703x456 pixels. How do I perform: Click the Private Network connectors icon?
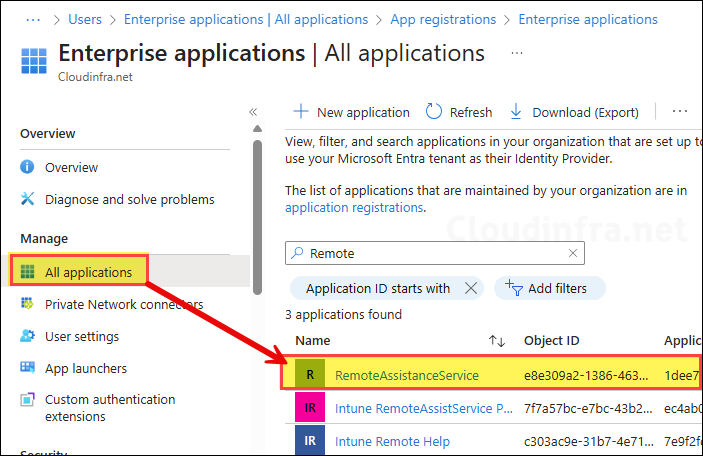[x=28, y=304]
